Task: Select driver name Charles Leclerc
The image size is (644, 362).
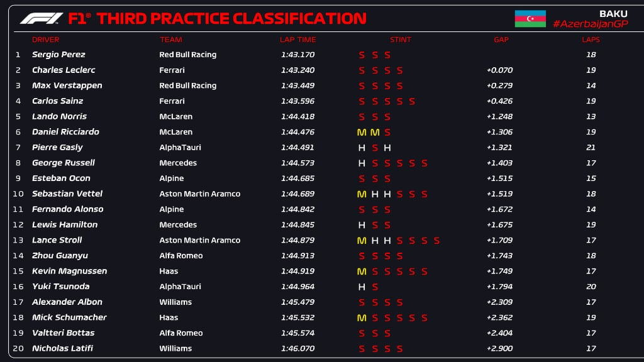Action: pos(64,70)
